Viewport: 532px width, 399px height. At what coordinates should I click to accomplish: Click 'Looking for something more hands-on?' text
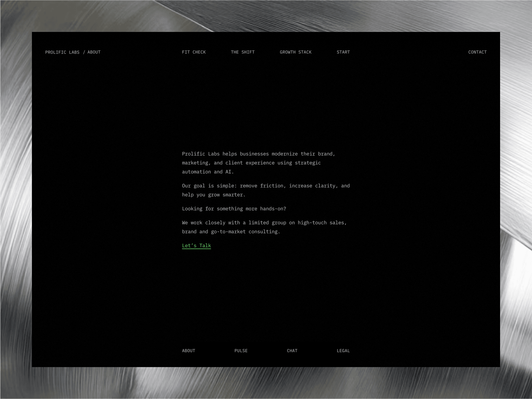(x=234, y=209)
